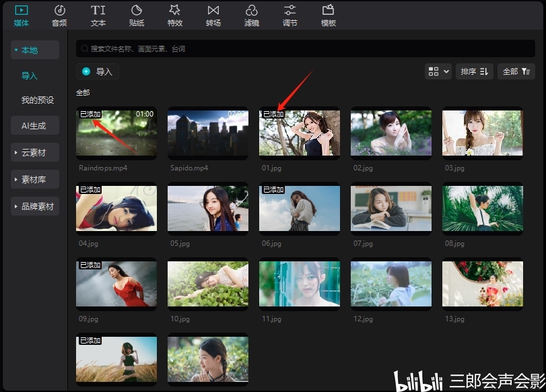Screen dimensions: 546x392
Task: Select the 转场 transitions icon
Action: click(213, 15)
